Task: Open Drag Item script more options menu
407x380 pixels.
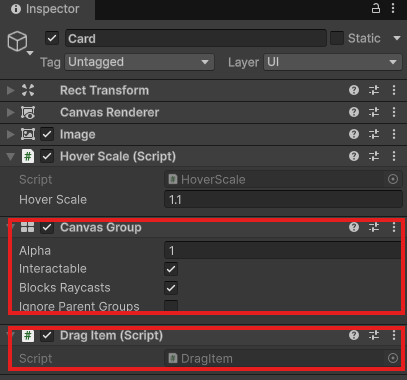Action: 394,335
